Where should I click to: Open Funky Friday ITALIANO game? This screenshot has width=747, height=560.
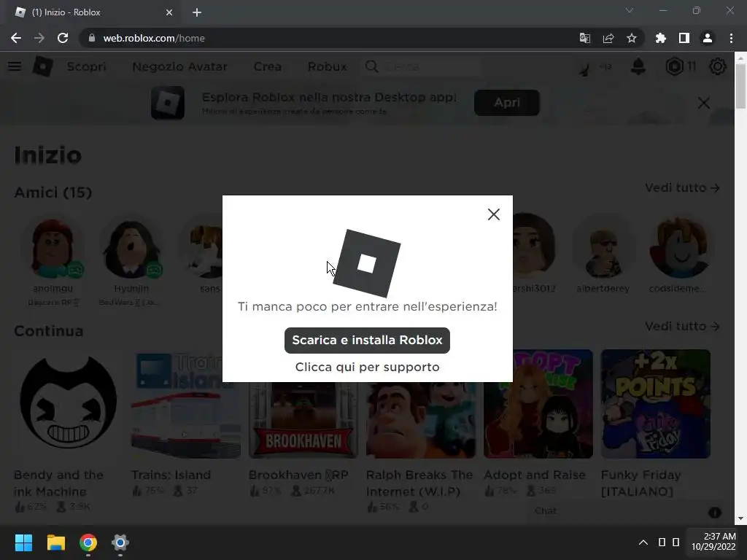coord(656,404)
